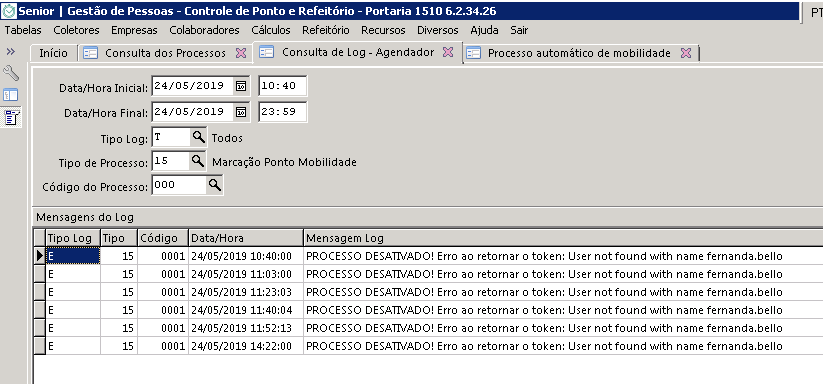Screen dimensions: 823x384
Task: Click the Senior application logo icon
Action: (9, 11)
